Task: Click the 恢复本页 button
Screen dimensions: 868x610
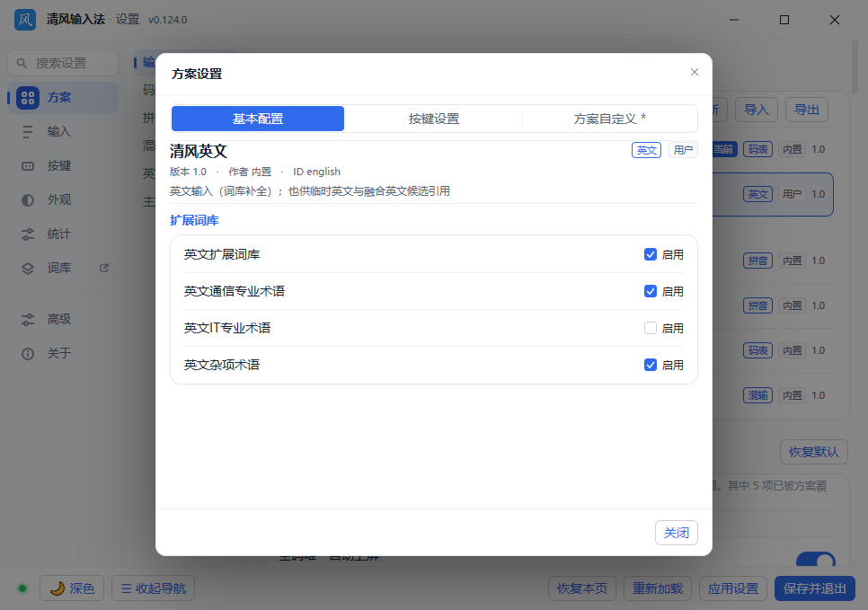Action: (x=582, y=588)
